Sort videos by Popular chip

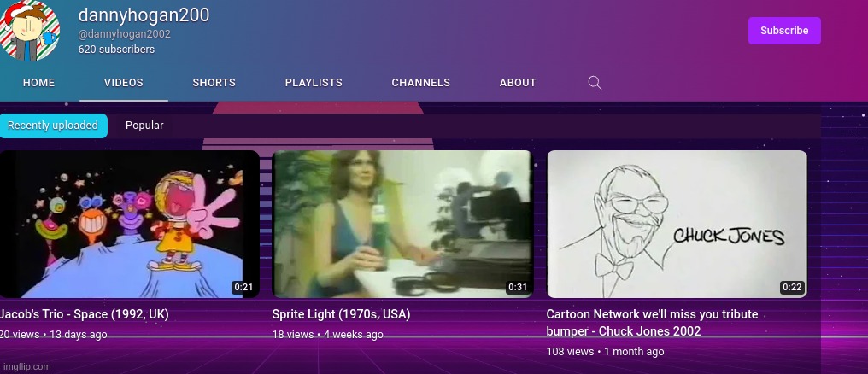(144, 126)
